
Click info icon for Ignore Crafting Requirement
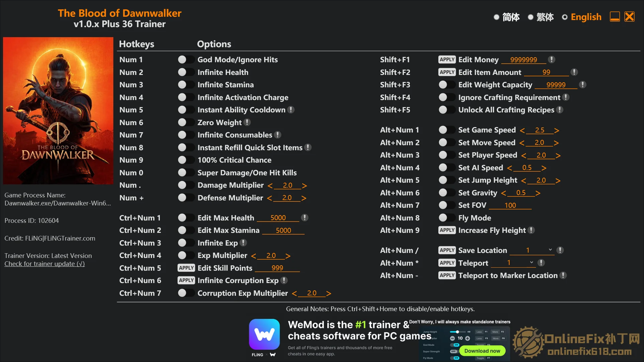click(x=566, y=97)
